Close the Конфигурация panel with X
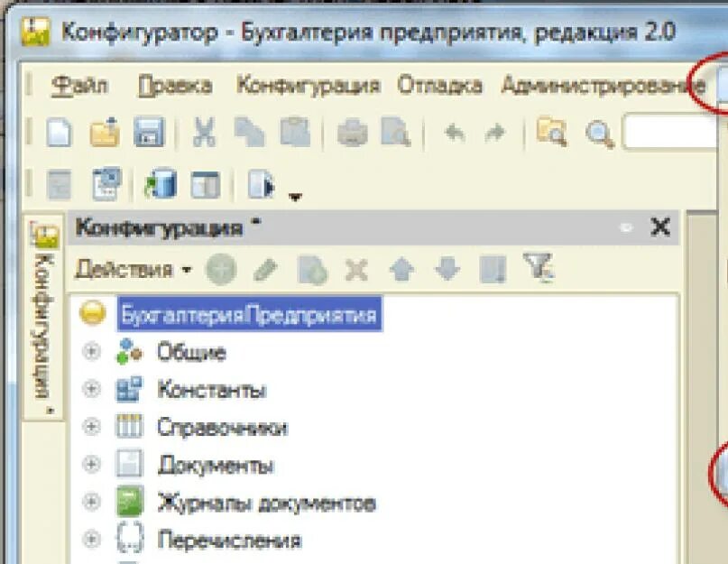This screenshot has height=564, width=728. (659, 227)
